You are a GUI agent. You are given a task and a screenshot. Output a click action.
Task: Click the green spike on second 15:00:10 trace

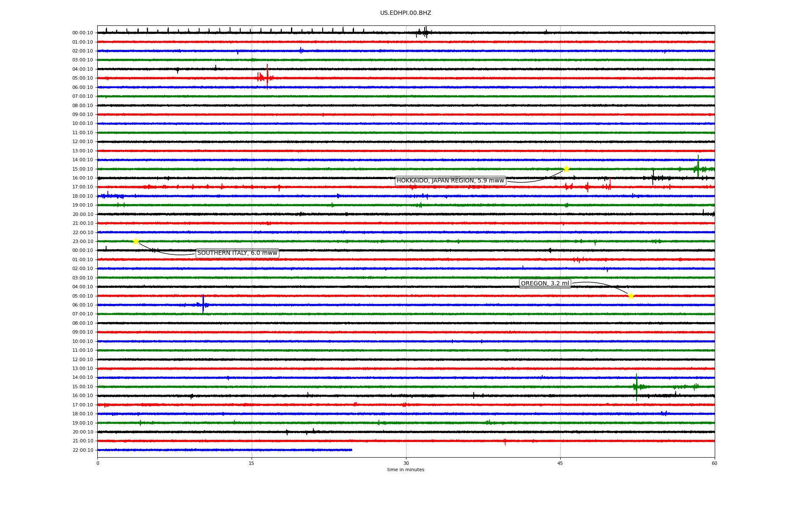636,386
